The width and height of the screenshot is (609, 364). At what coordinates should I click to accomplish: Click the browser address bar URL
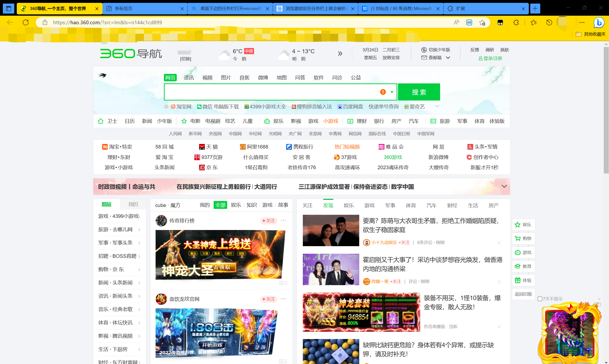tap(107, 23)
